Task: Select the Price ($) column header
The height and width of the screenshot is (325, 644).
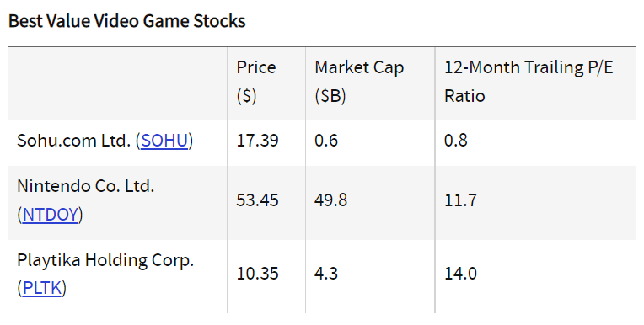Action: click(x=256, y=82)
